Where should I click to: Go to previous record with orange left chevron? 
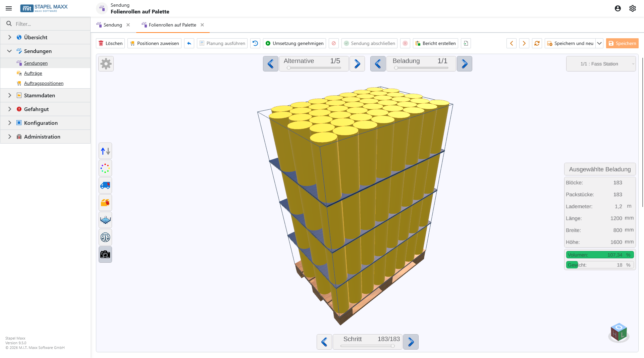pyautogui.click(x=512, y=43)
